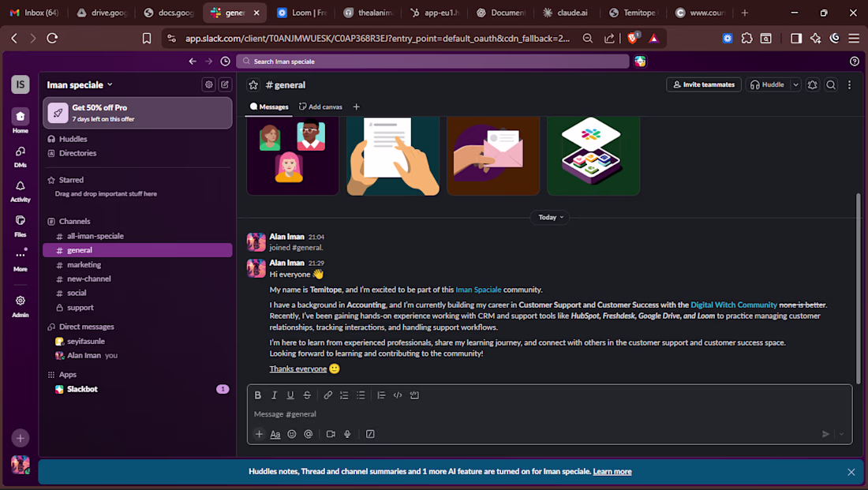Open the Digital Witch Community link
This screenshot has height=490, width=868.
(734, 305)
